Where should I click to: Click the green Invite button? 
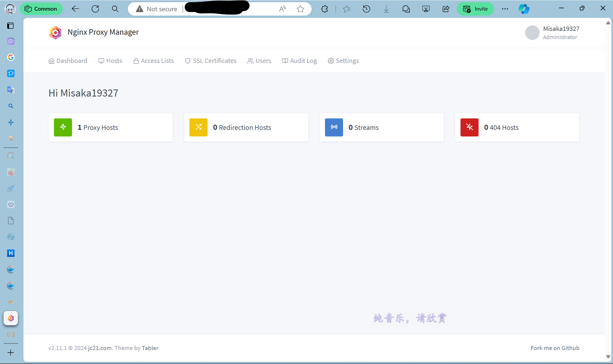tap(475, 9)
